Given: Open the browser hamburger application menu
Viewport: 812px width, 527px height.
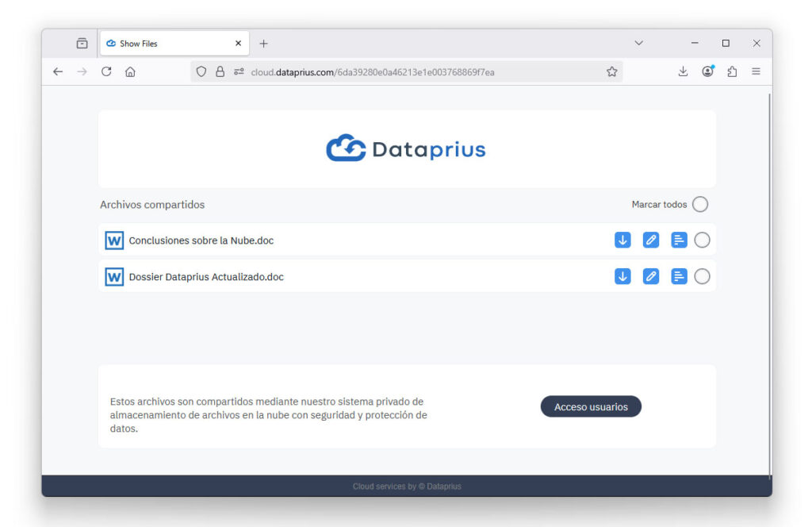Looking at the screenshot, I should 756,71.
